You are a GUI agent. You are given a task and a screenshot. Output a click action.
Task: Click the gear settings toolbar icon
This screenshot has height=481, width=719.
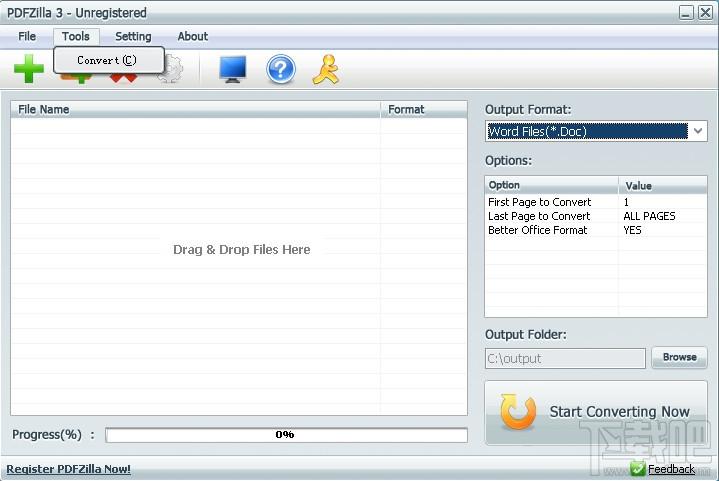tap(173, 72)
